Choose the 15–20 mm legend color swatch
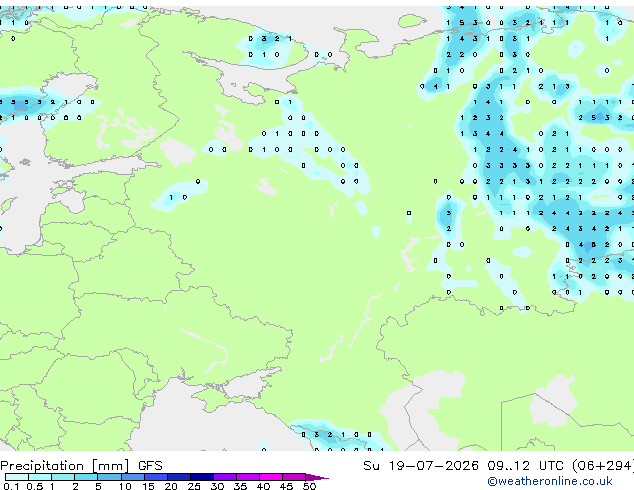The image size is (634, 490). [156, 477]
